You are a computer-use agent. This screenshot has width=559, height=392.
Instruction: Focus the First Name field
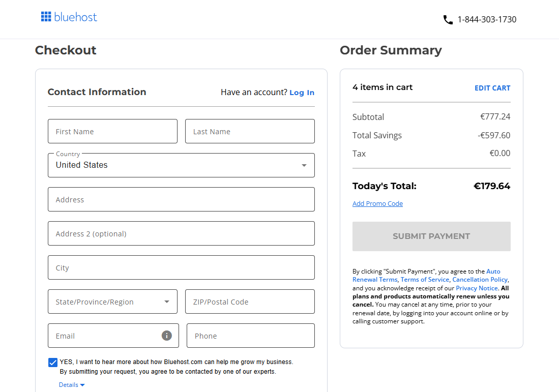click(x=112, y=131)
